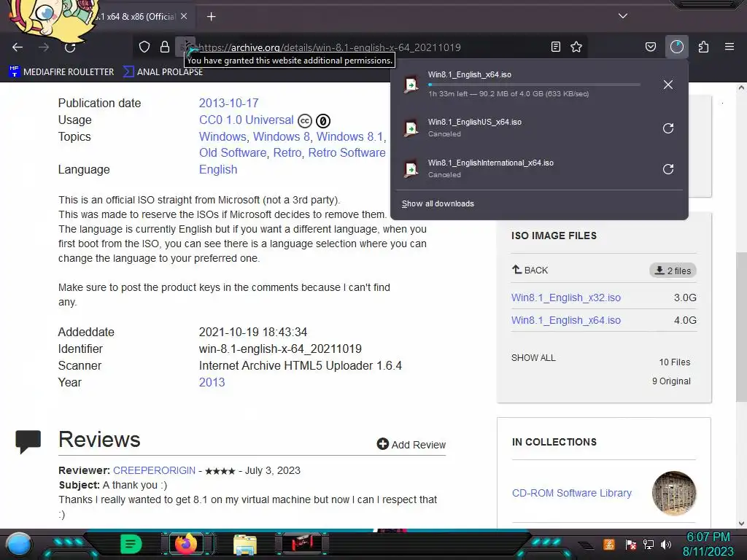Open the network tray icon
This screenshot has width=747, height=560.
click(x=649, y=544)
